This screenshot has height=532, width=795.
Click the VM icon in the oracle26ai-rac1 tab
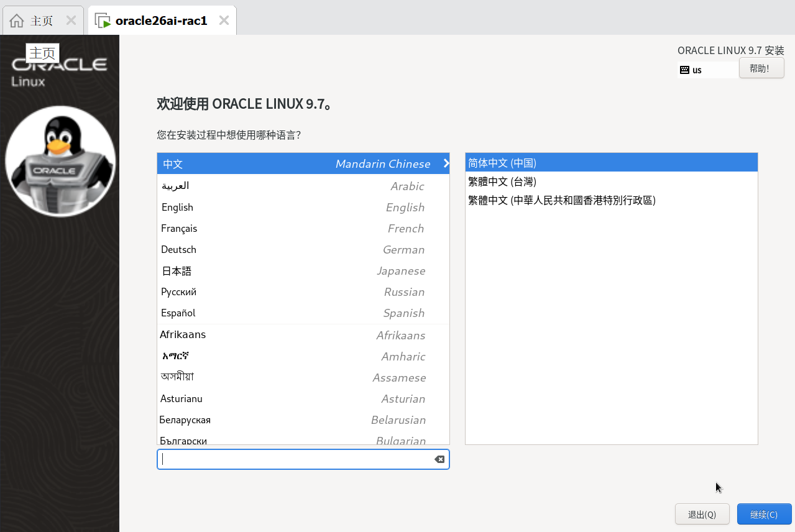[103, 21]
